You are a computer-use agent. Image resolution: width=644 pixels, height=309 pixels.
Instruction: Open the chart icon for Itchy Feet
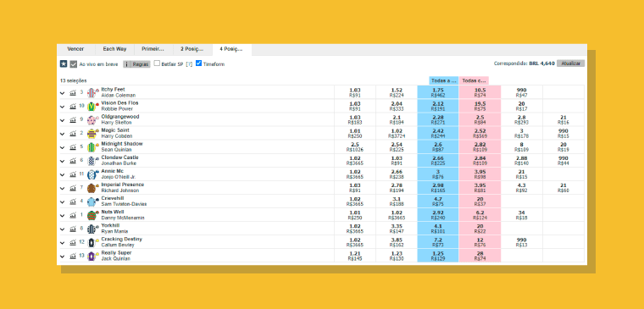pos(73,93)
